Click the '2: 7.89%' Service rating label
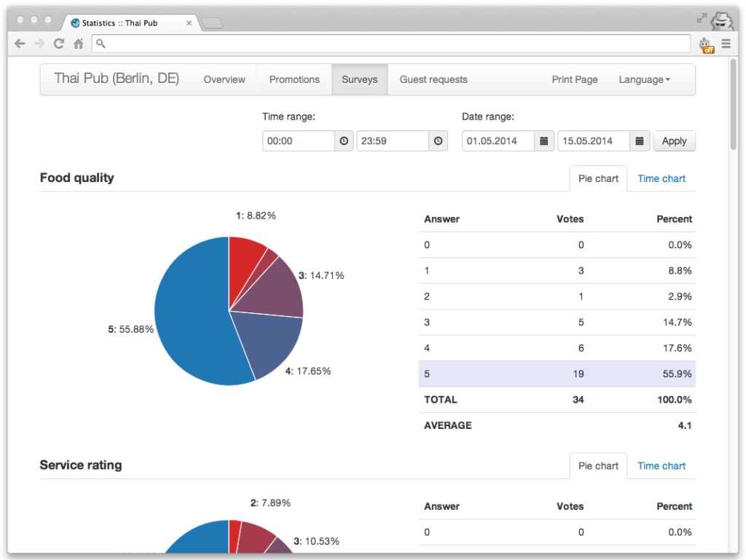Screen dimensions: 746x560 (270, 502)
